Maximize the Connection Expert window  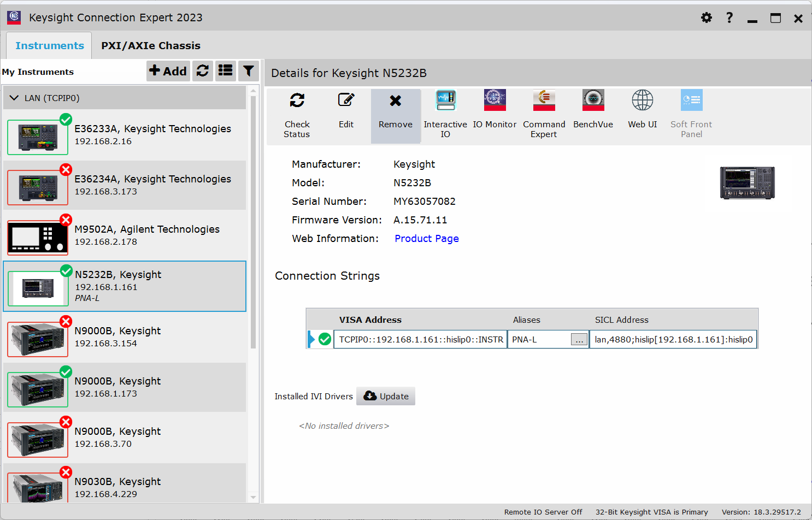click(x=775, y=18)
